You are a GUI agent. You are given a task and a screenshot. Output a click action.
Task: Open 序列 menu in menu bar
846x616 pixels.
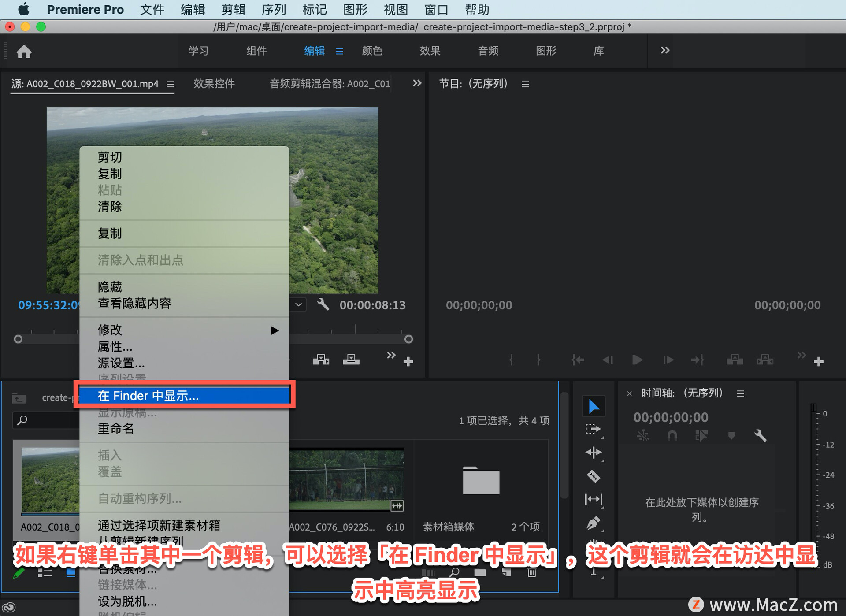pyautogui.click(x=274, y=9)
